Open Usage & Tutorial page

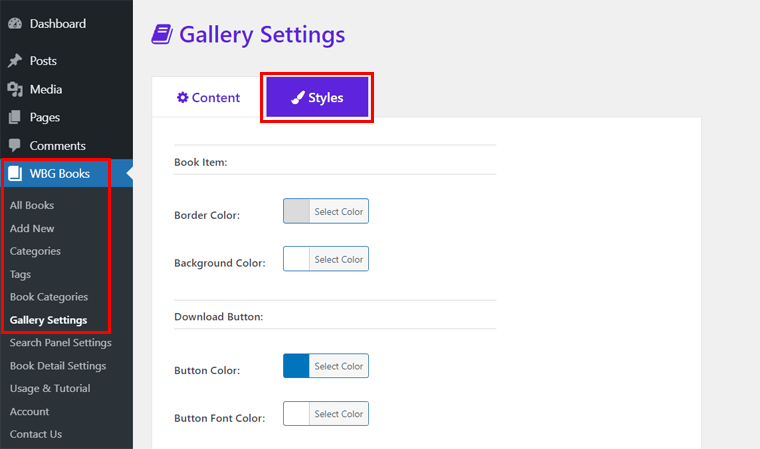click(50, 388)
